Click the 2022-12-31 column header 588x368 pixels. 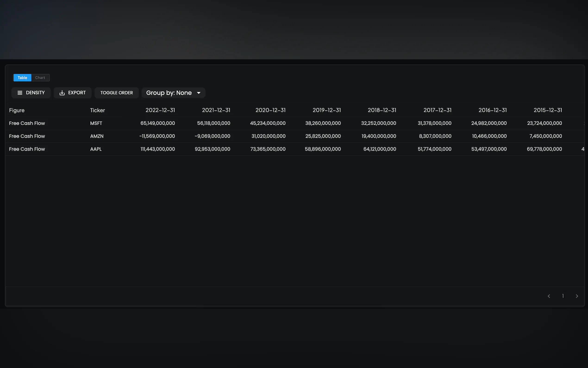[160, 110]
